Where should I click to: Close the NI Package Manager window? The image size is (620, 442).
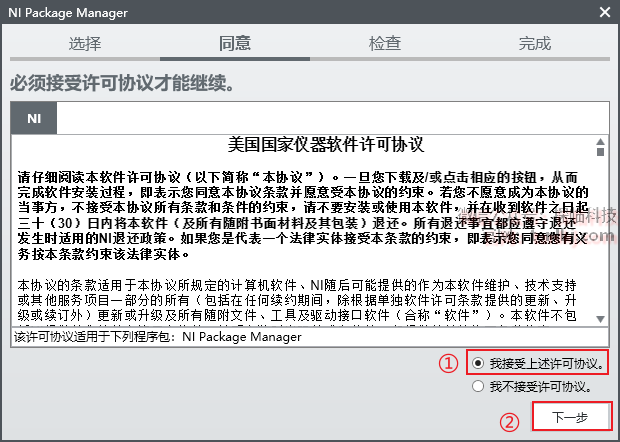605,12
